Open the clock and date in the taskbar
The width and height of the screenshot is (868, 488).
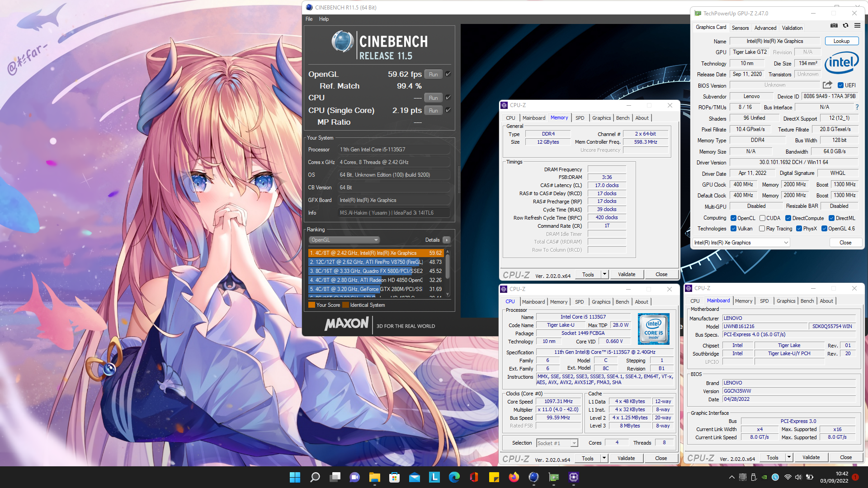[835, 477]
